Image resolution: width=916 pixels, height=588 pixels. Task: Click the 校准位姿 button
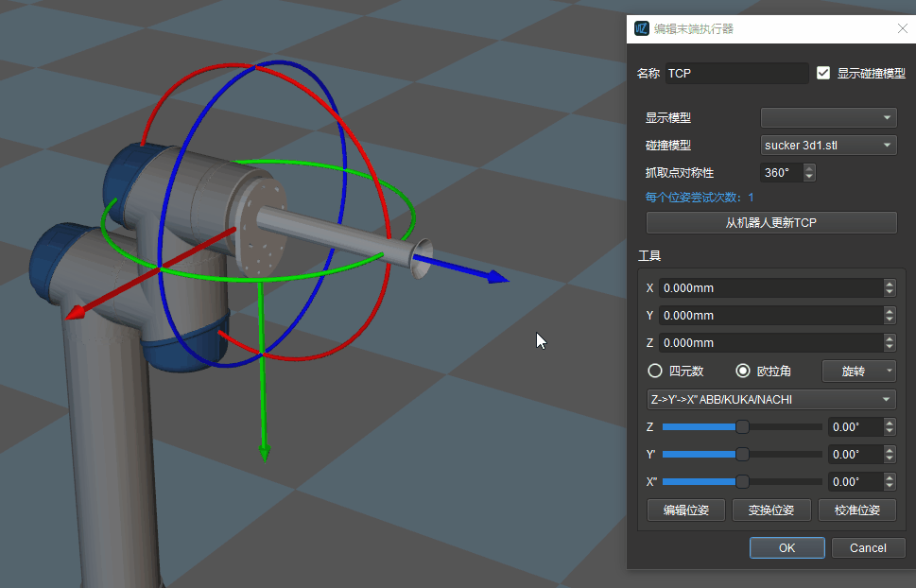tap(856, 510)
